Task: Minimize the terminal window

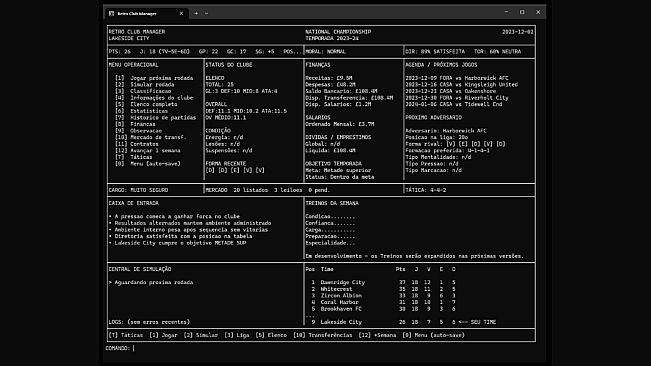Action: pos(506,12)
